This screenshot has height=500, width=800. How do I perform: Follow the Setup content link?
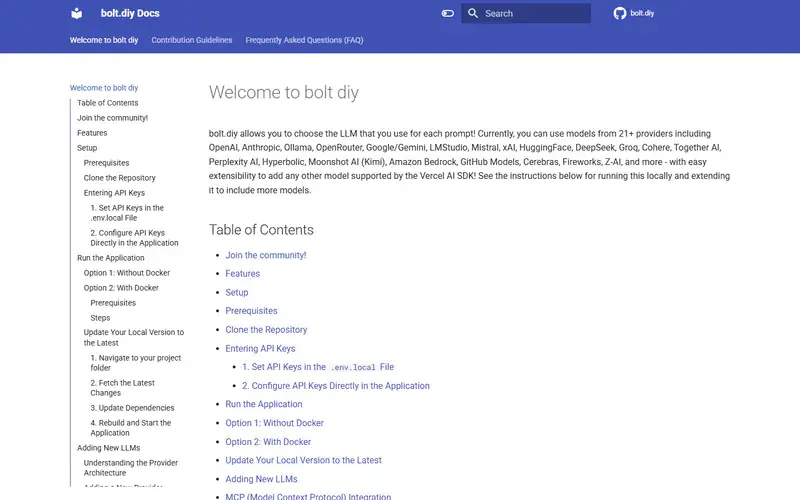click(237, 292)
